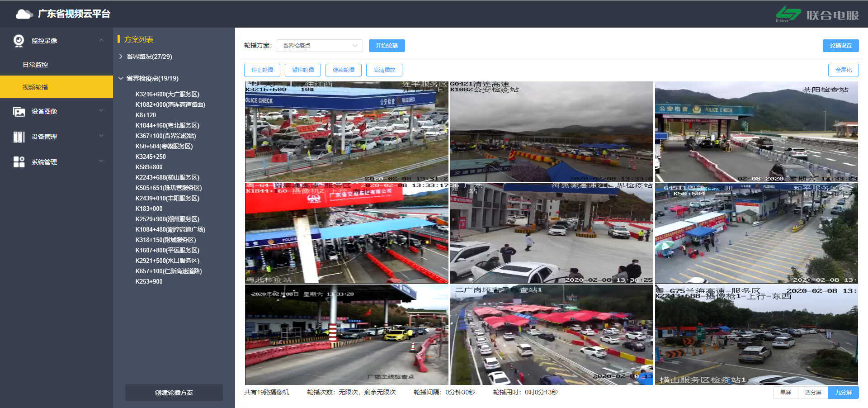Click the 设备图像 picture icon

19,111
